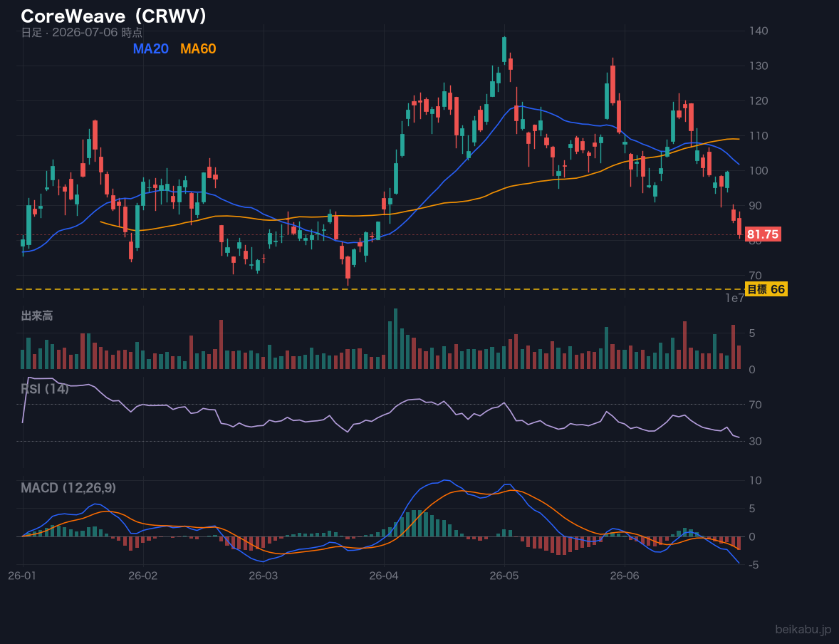Click the 26-01 date axis label
This screenshot has height=644, width=839.
coord(23,576)
